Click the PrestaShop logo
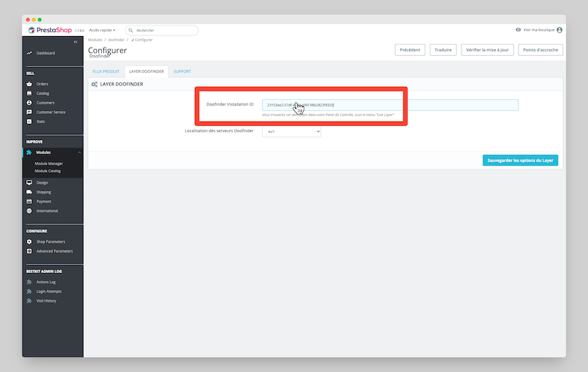588x372 pixels. pyautogui.click(x=50, y=30)
